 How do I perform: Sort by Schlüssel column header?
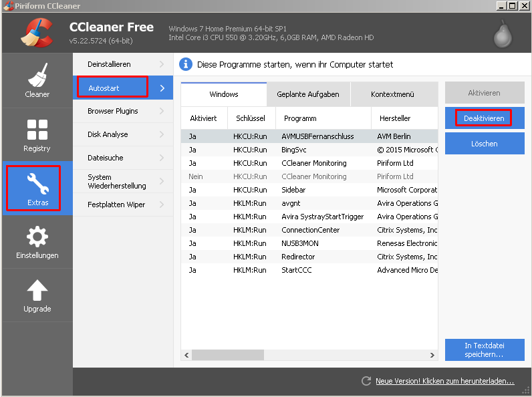[x=251, y=118]
